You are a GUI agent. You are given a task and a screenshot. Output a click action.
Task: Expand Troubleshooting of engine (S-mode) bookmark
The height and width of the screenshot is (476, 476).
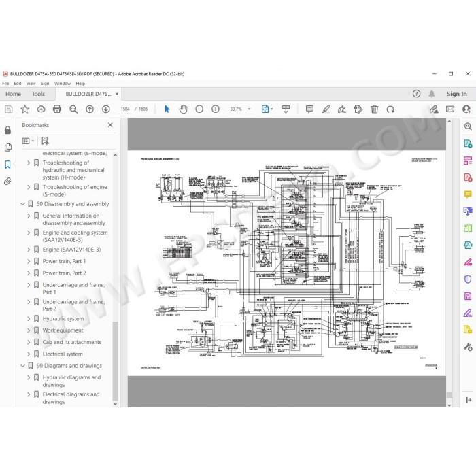[x=29, y=187]
